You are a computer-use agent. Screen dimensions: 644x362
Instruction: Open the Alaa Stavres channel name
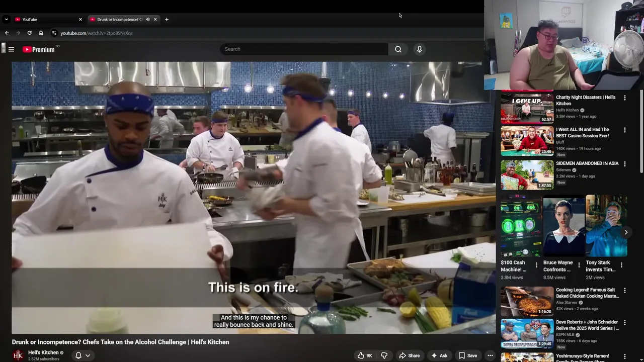pos(567,303)
